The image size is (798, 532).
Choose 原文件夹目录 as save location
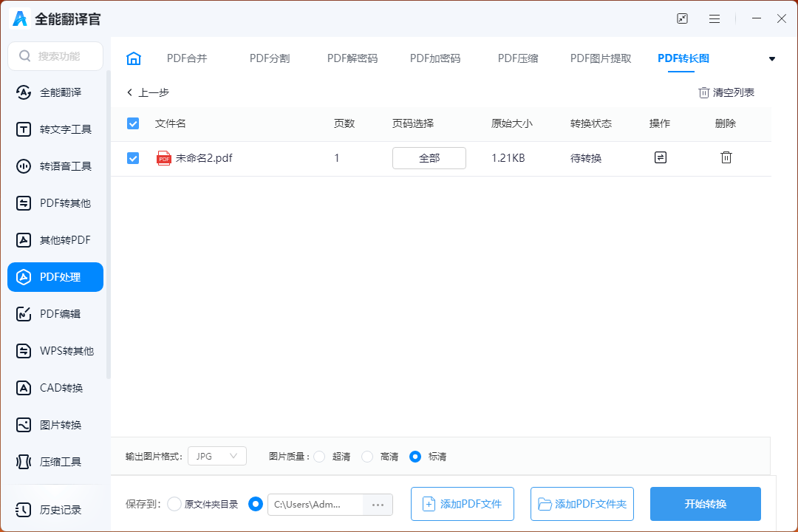tap(174, 504)
